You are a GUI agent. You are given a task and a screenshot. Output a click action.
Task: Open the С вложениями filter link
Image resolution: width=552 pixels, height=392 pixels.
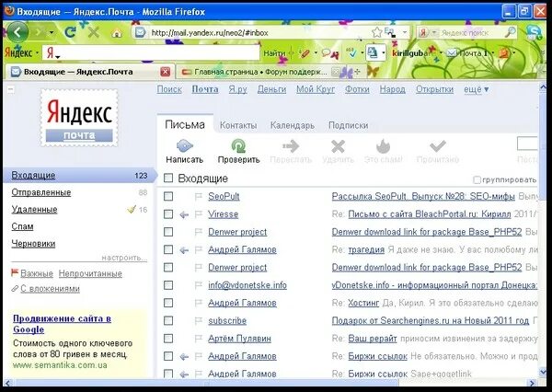pyautogui.click(x=50, y=289)
